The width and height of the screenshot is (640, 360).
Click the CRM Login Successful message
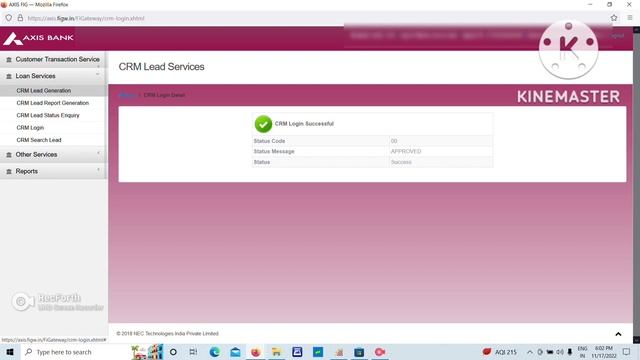(304, 124)
